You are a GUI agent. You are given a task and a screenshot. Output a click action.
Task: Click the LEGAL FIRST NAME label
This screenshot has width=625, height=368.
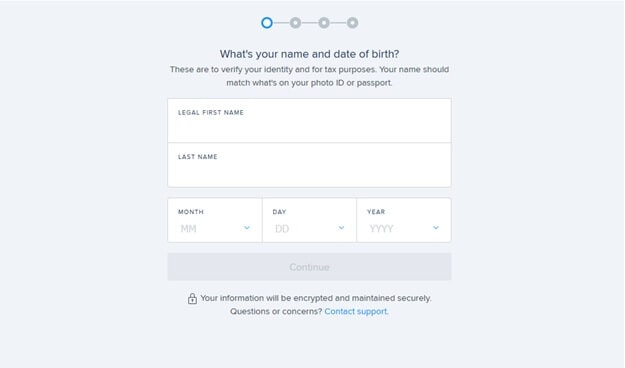(211, 113)
